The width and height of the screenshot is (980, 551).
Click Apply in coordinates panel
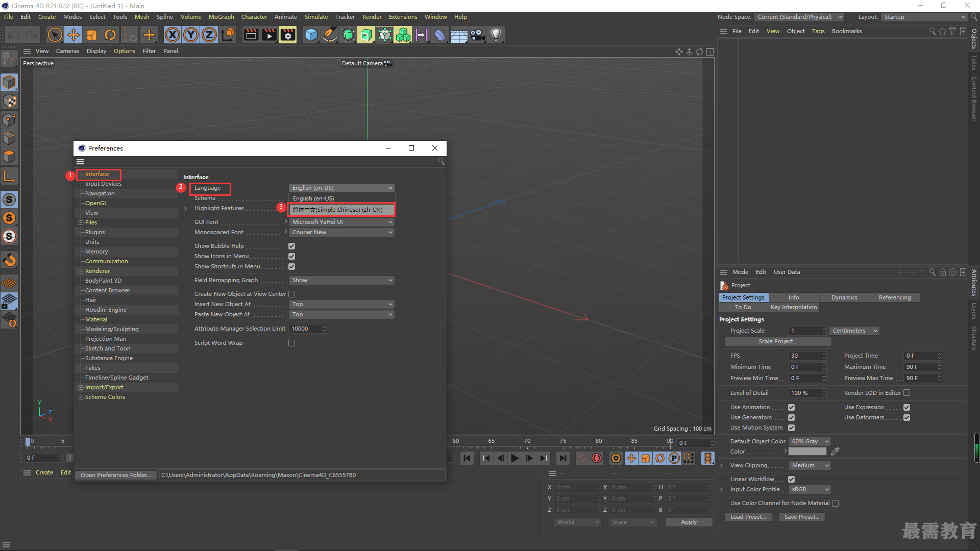point(689,522)
